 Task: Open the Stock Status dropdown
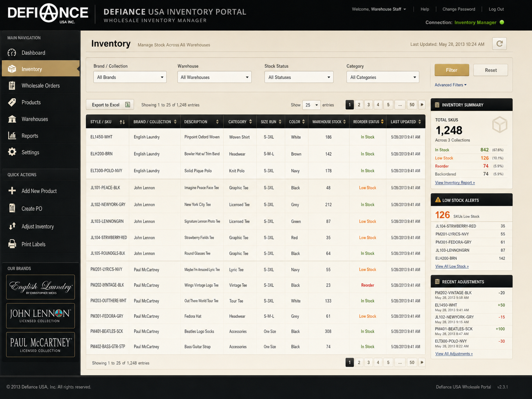[299, 77]
